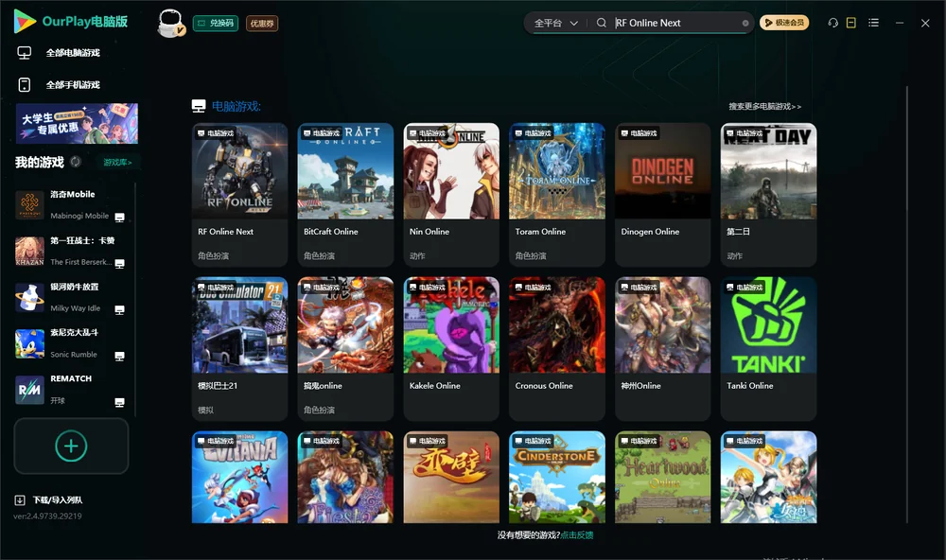
Task: Open the Tanki Online game card
Action: coord(768,349)
